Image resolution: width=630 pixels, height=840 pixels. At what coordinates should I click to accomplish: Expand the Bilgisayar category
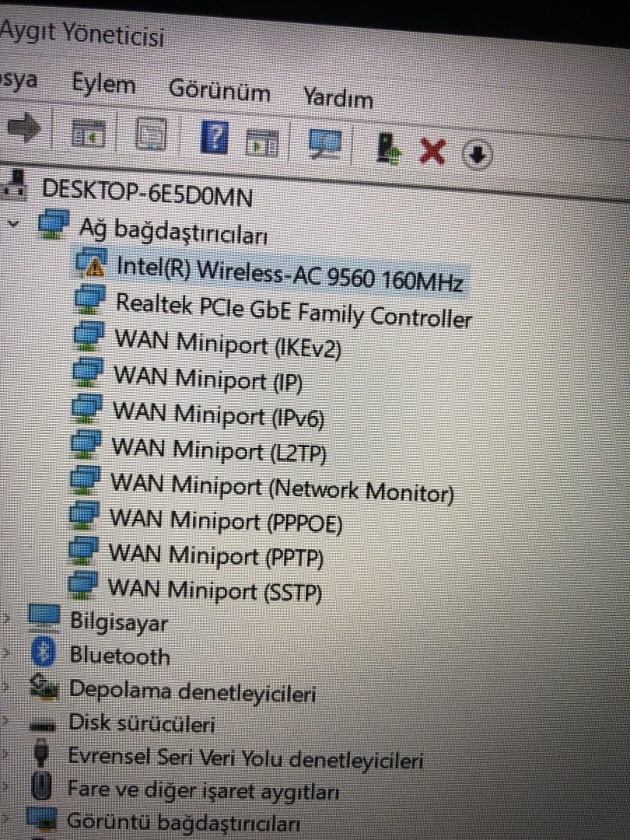point(6,618)
